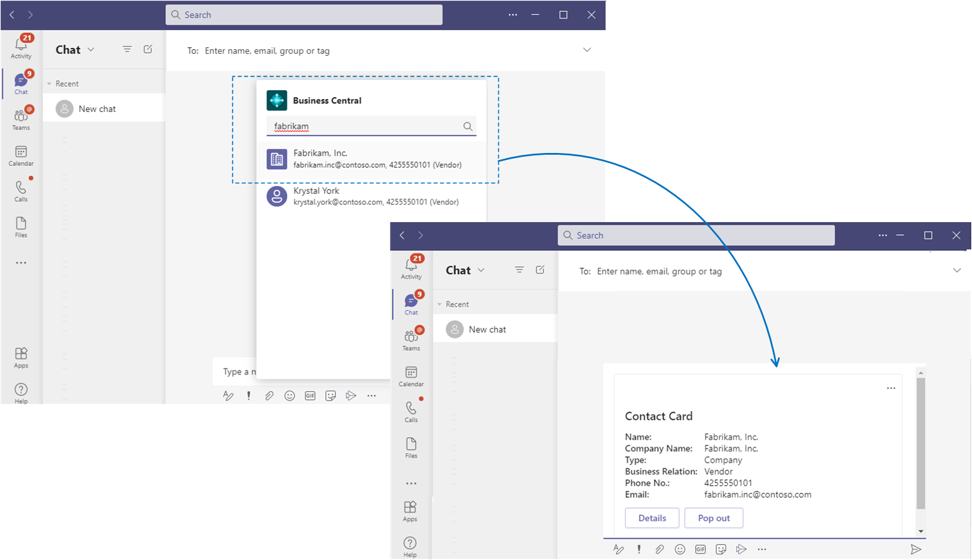Open Apps in the front window sidebar
This screenshot has width=972, height=560.
click(410, 511)
